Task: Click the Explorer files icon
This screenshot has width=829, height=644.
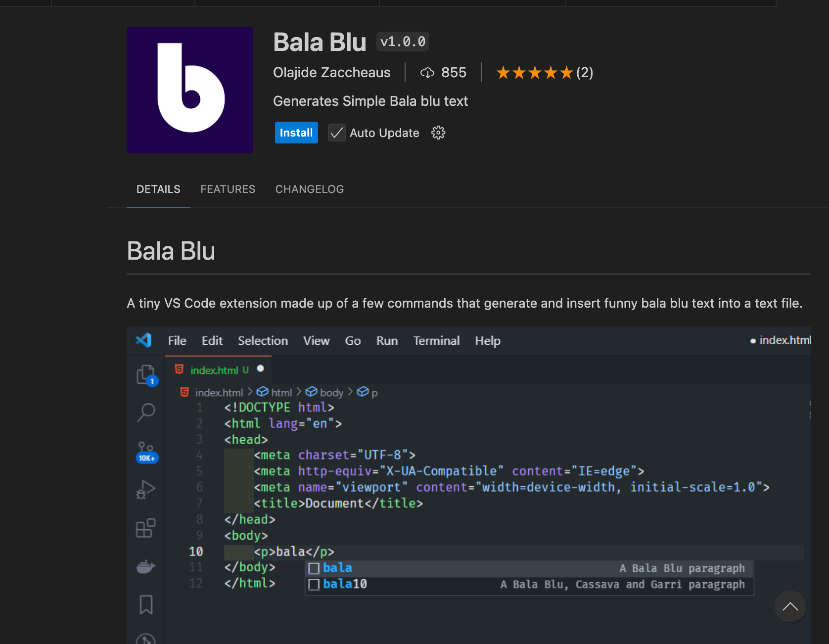Action: click(146, 375)
